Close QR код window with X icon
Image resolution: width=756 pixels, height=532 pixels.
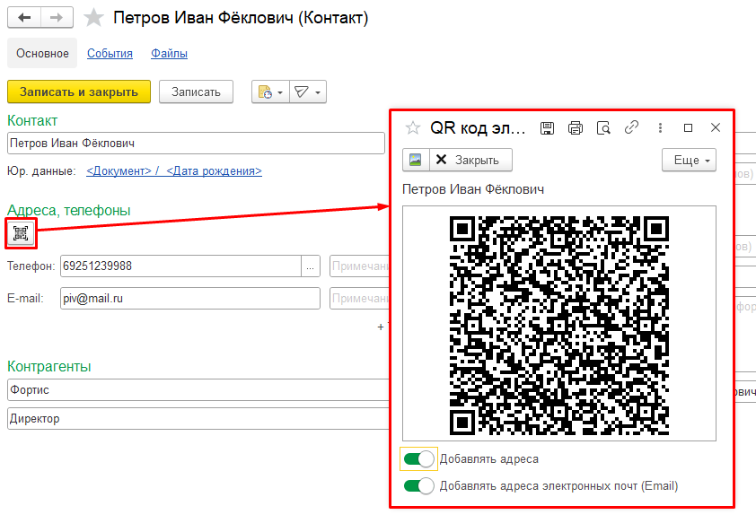click(x=716, y=127)
